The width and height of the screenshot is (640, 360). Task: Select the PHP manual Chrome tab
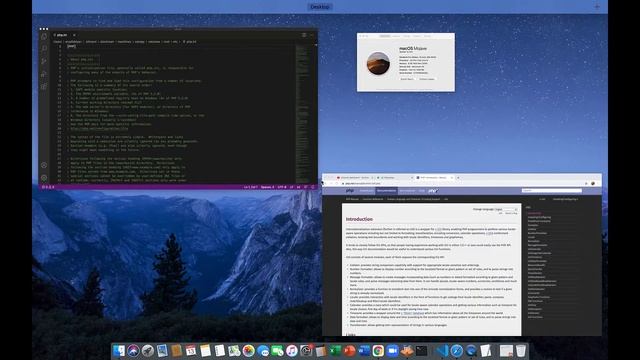click(x=434, y=178)
